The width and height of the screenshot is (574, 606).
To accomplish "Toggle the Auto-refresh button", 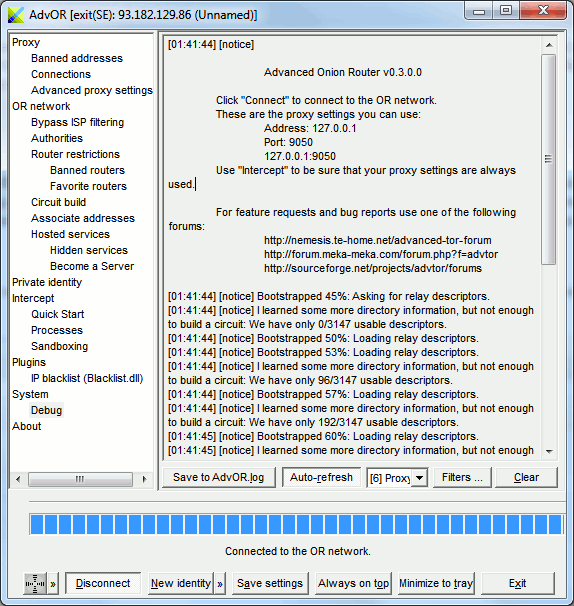I will coord(321,477).
